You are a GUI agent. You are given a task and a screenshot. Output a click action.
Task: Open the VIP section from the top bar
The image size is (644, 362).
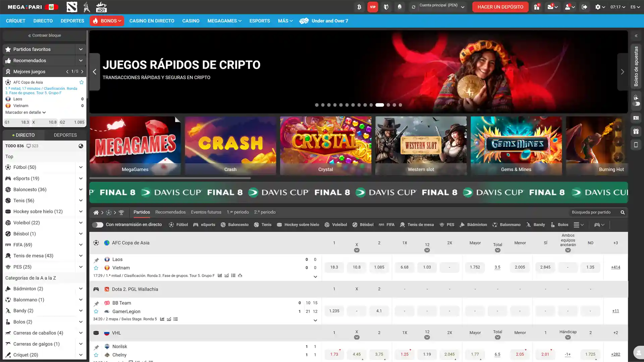pyautogui.click(x=373, y=7)
